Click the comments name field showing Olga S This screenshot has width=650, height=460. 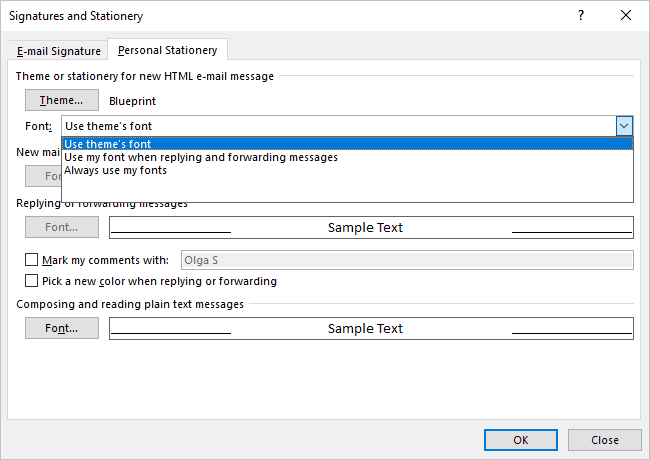[407, 260]
